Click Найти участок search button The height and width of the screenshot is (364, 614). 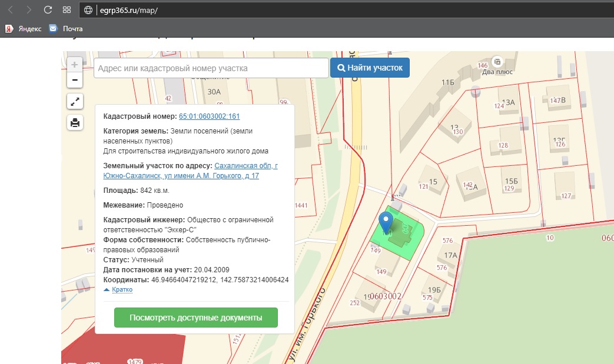(370, 68)
